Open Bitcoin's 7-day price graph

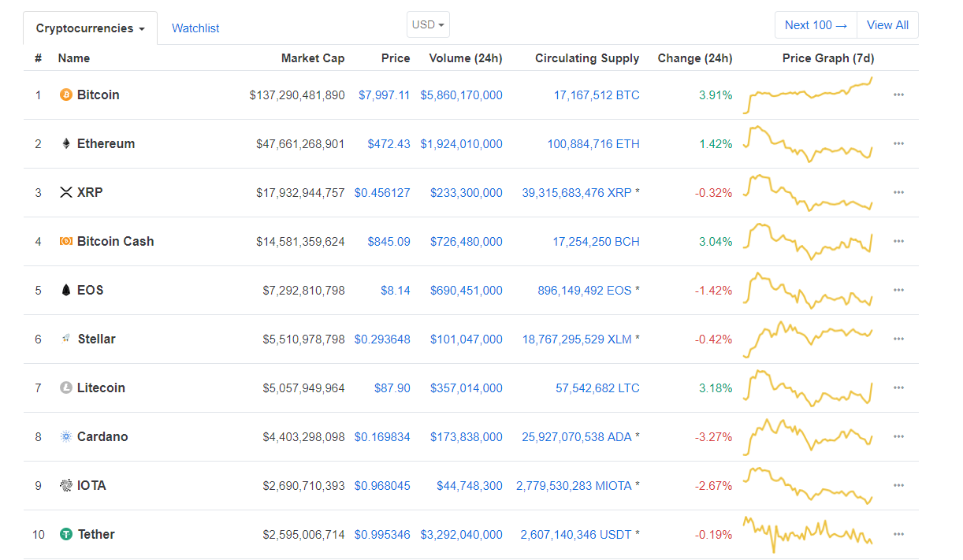808,95
